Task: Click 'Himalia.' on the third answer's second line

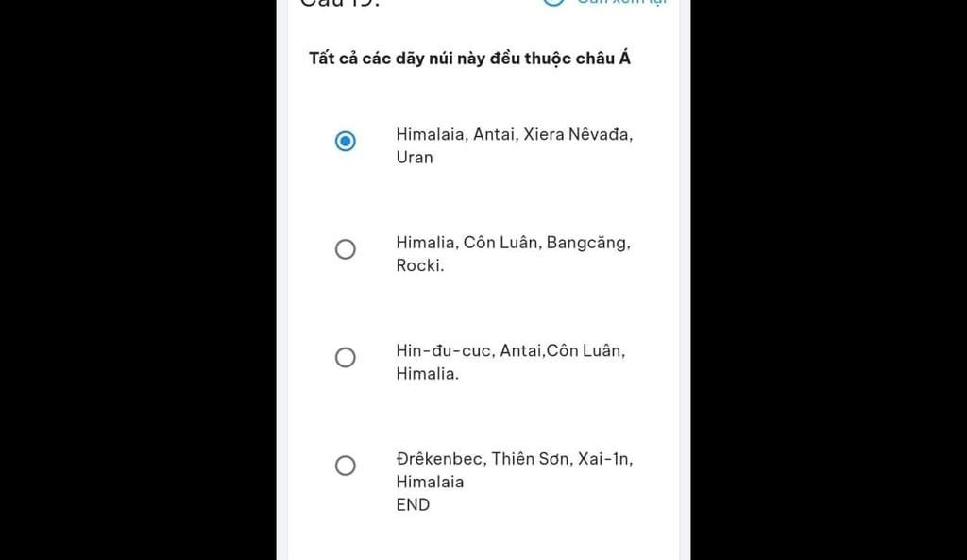Action: pos(428,374)
